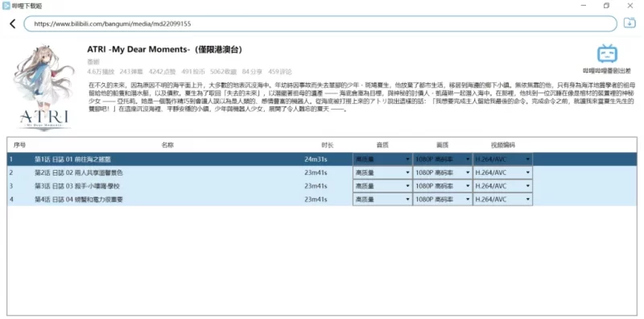Minimize the application window
The height and width of the screenshot is (319, 644).
pos(584,6)
